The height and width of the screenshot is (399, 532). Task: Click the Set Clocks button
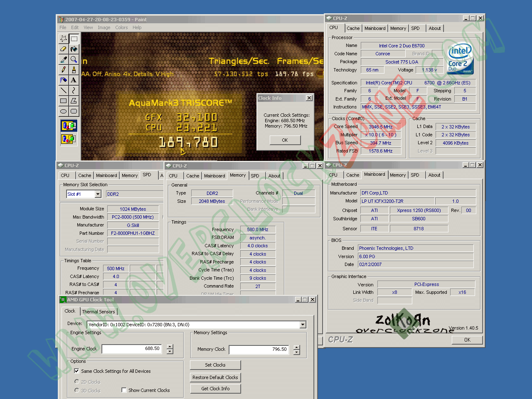215,365
